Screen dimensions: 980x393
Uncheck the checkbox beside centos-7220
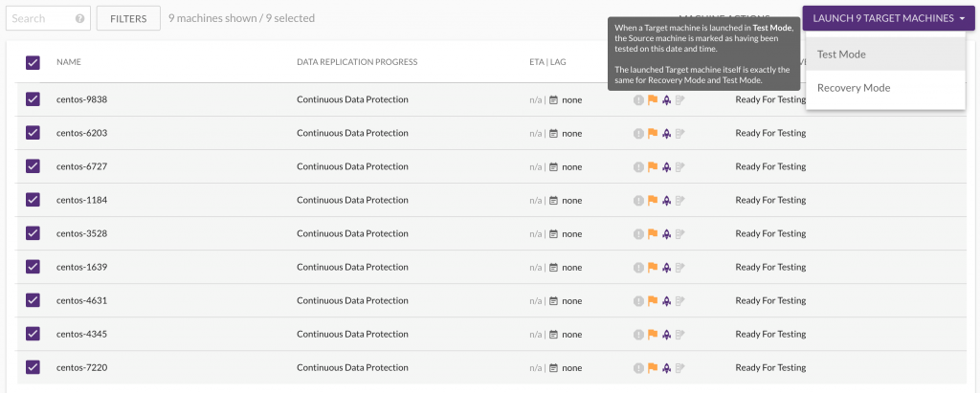pos(33,367)
